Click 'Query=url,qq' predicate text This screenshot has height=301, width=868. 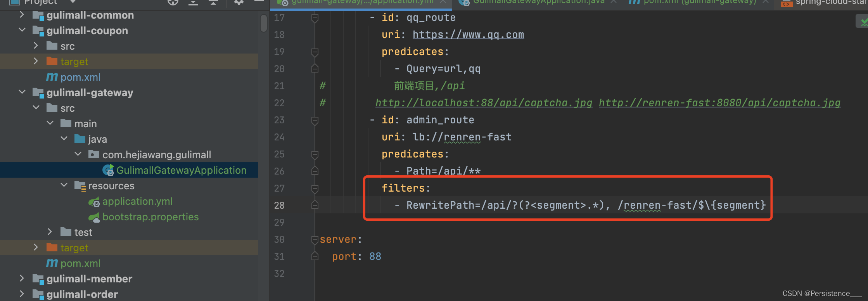pyautogui.click(x=443, y=69)
